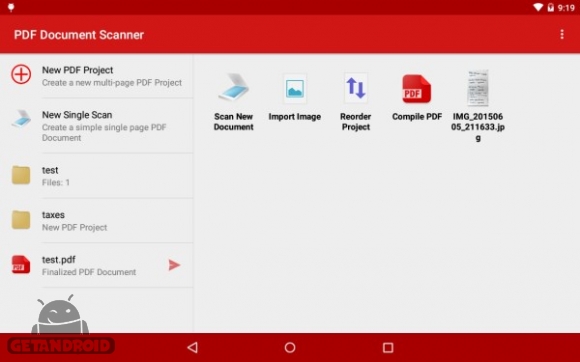Open Android recent apps button
This screenshot has height=362, width=580.
388,347
